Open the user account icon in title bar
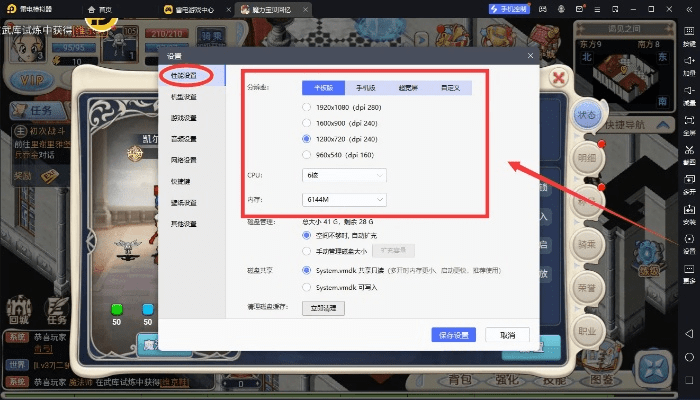The width and height of the screenshot is (700, 400). (561, 9)
